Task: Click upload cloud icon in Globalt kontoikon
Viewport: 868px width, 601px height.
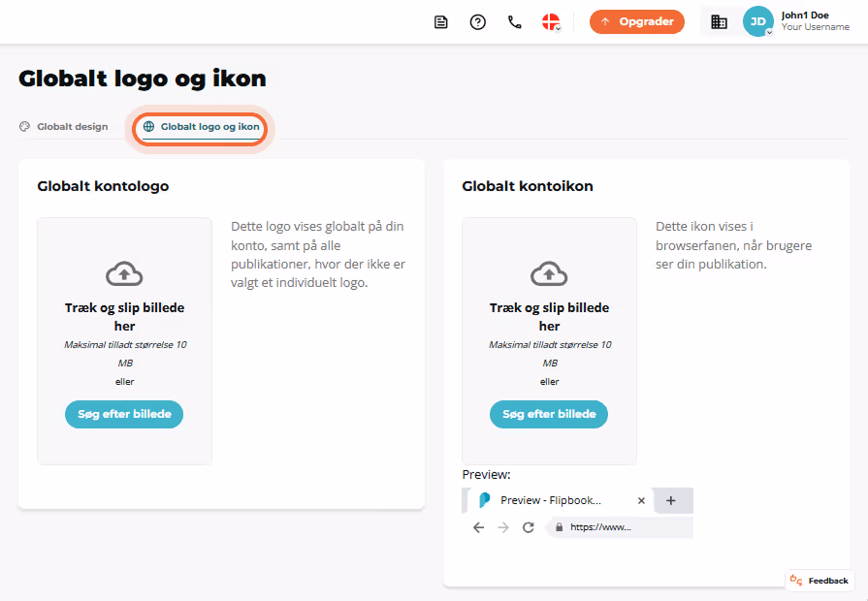Action: click(x=549, y=273)
